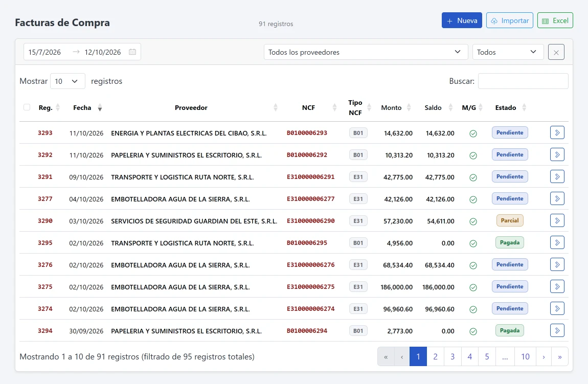Go to page 2
The image size is (588, 384).
[435, 356]
